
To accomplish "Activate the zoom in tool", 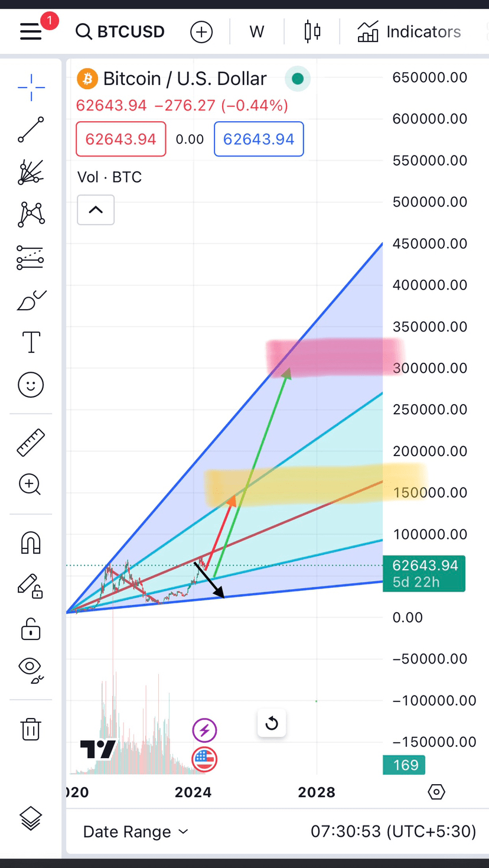I will tap(30, 485).
